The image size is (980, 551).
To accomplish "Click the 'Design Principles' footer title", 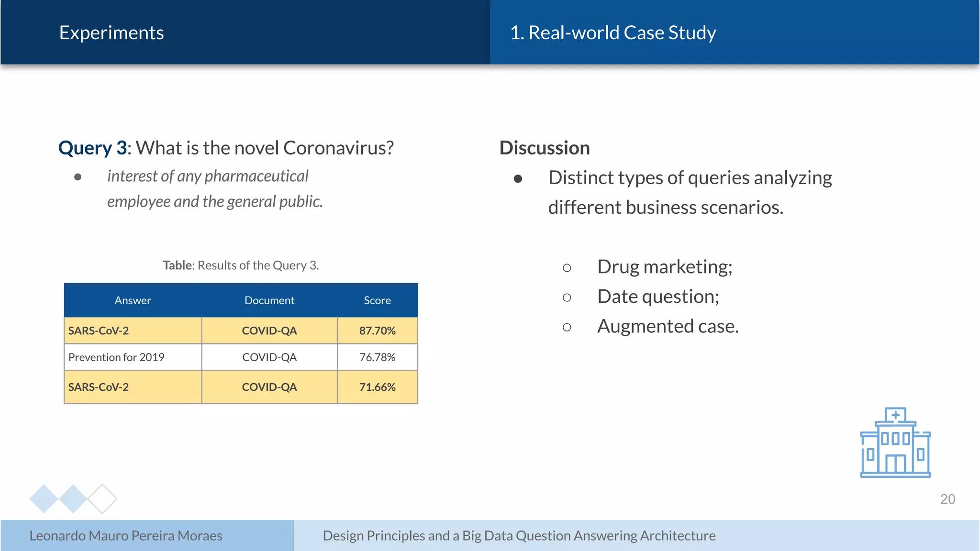I will (519, 536).
